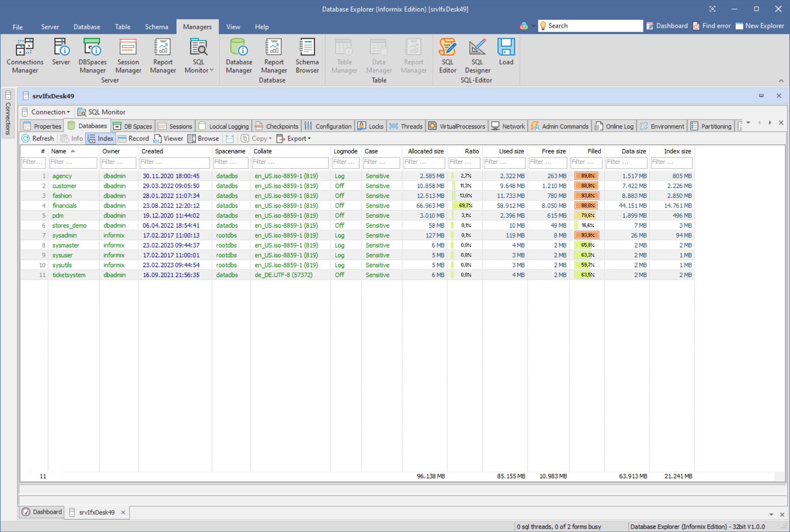790x532 pixels.
Task: Open the Session Manager
Action: (128, 56)
